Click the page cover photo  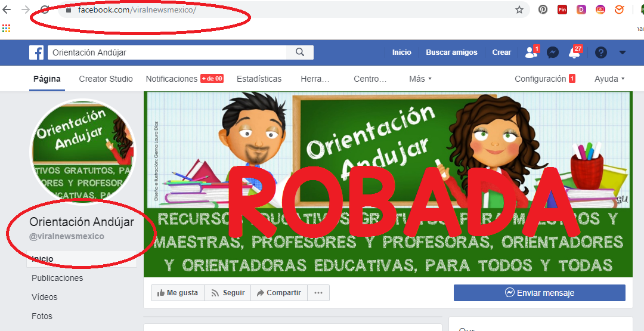388,184
